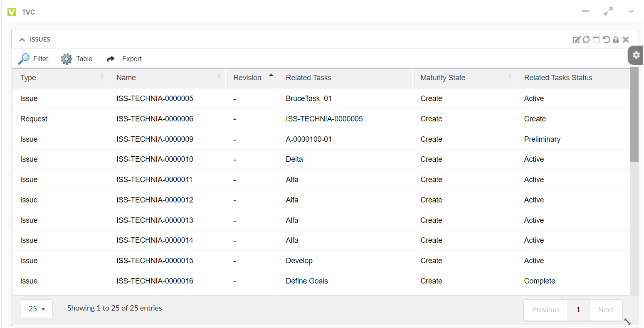Open the 25 entries-per-page dropdown
Viewport: 644px width, 328px height.
pyautogui.click(x=37, y=309)
